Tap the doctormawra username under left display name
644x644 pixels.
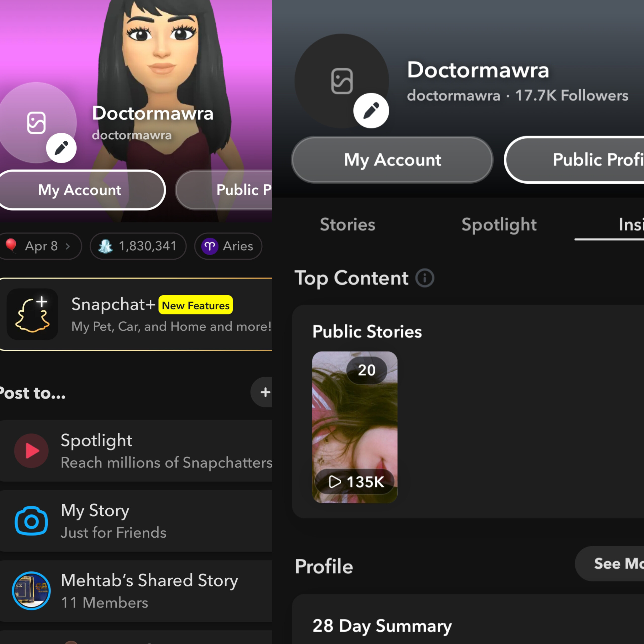[132, 135]
